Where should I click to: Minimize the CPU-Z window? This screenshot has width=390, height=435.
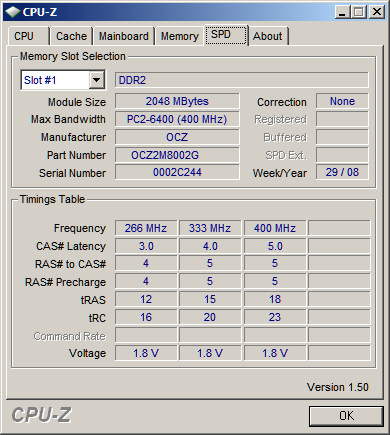(x=342, y=12)
